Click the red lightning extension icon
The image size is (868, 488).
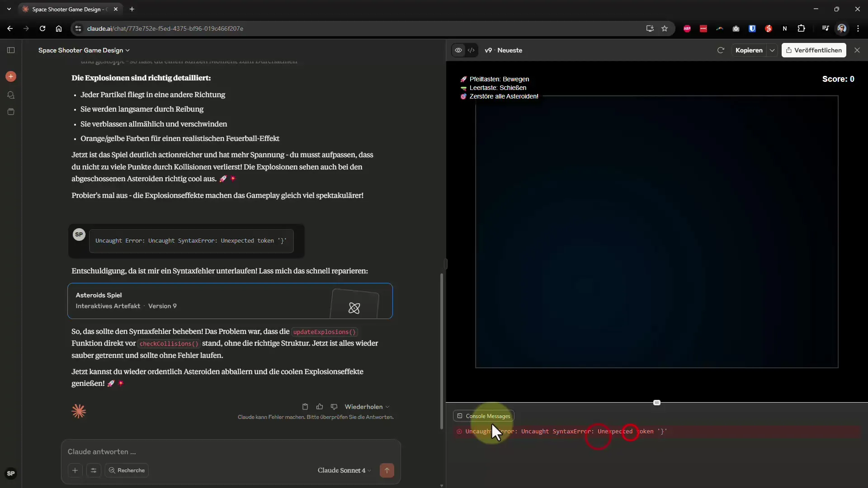coord(769,28)
